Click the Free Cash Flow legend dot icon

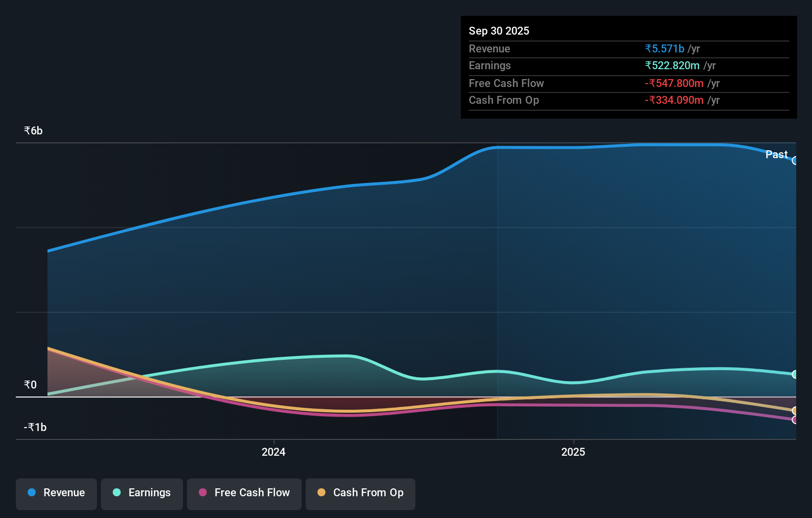click(x=202, y=493)
